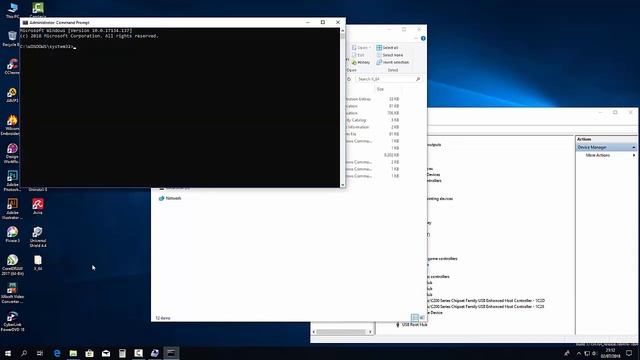Click the Open button in Explorer ribbon
This screenshot has width=640, height=360.
click(361, 48)
